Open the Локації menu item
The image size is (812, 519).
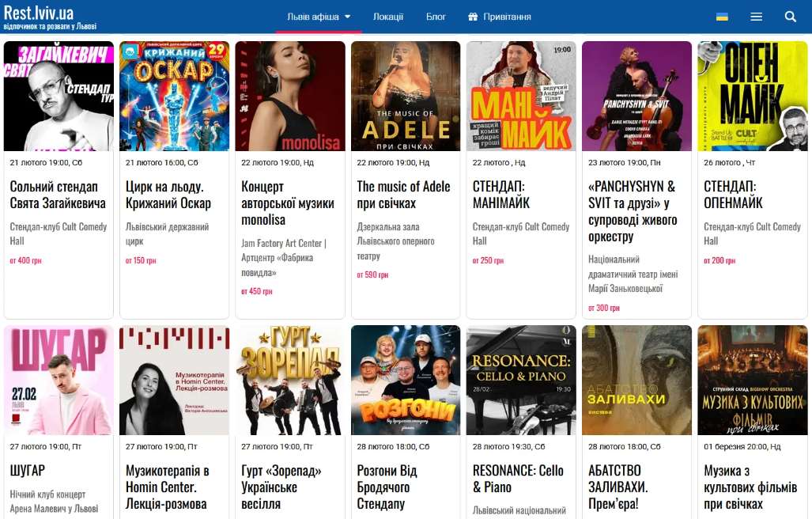[388, 17]
